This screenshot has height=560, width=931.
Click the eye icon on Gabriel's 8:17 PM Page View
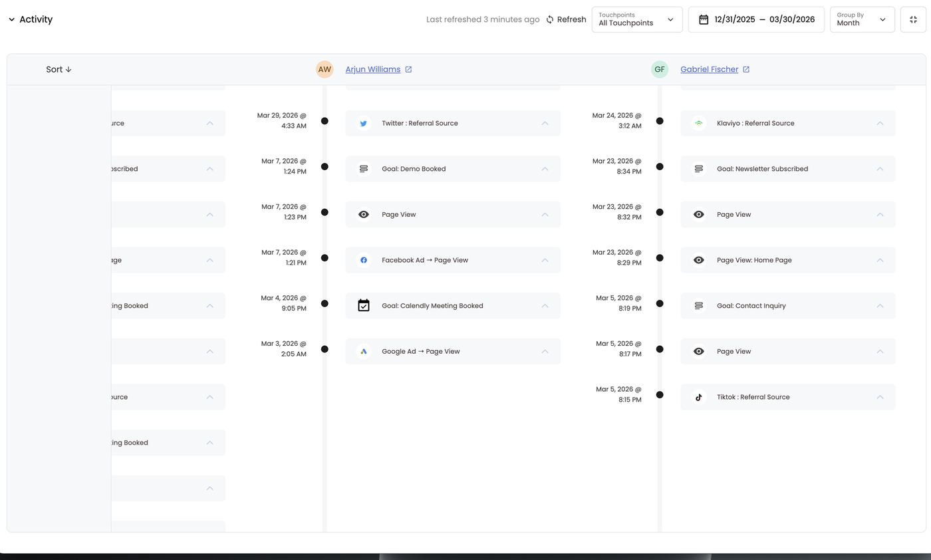click(699, 351)
